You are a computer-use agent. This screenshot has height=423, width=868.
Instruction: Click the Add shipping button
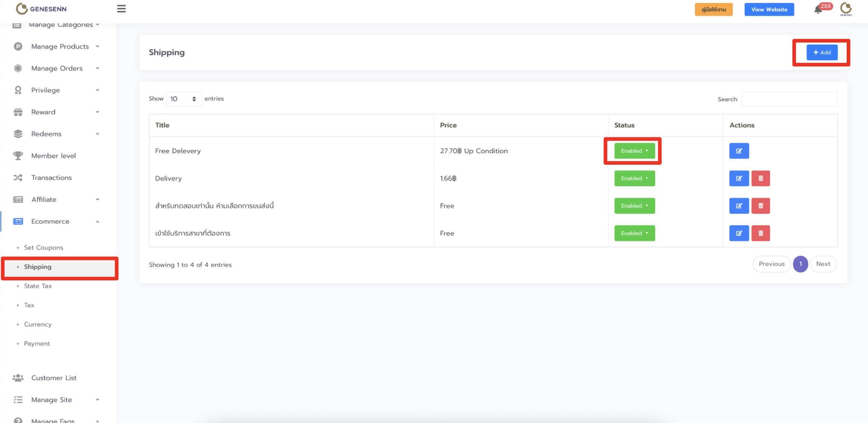(x=822, y=52)
